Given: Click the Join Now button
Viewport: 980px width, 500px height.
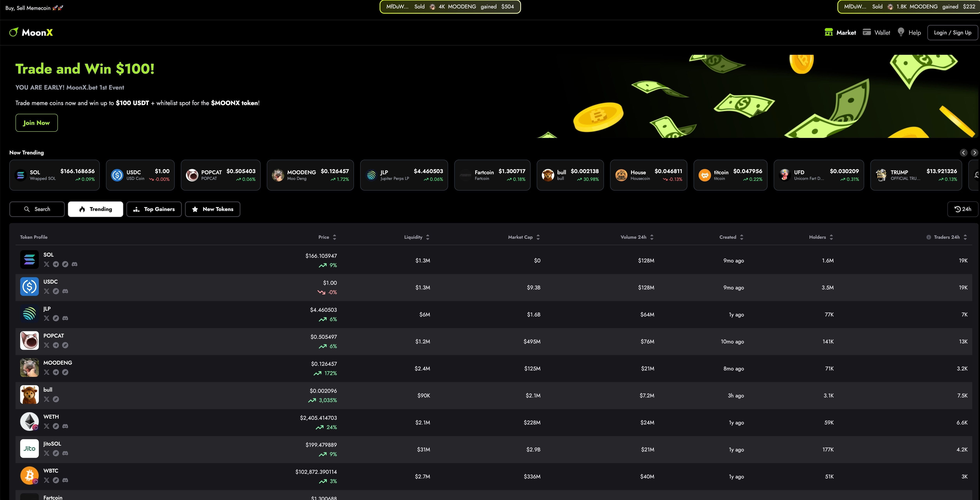Looking at the screenshot, I should coord(36,123).
